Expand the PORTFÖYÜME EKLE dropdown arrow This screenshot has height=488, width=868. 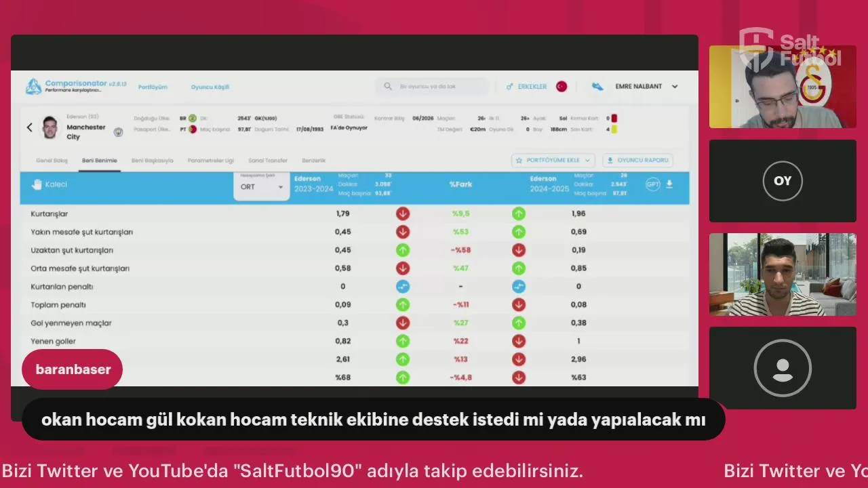[587, 161]
